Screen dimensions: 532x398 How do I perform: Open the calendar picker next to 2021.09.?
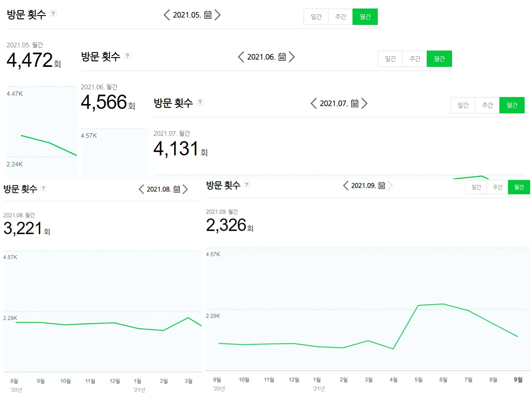[381, 186]
